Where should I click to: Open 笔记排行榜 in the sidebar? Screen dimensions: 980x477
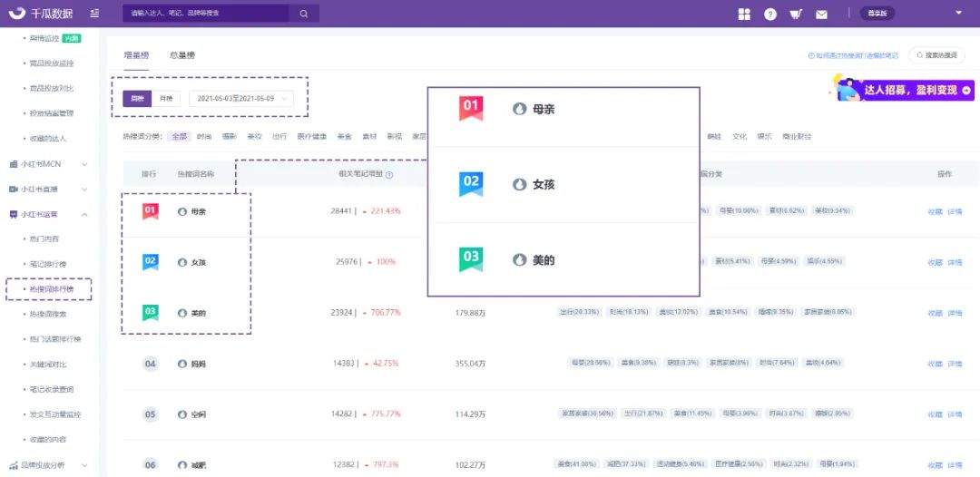(47, 264)
